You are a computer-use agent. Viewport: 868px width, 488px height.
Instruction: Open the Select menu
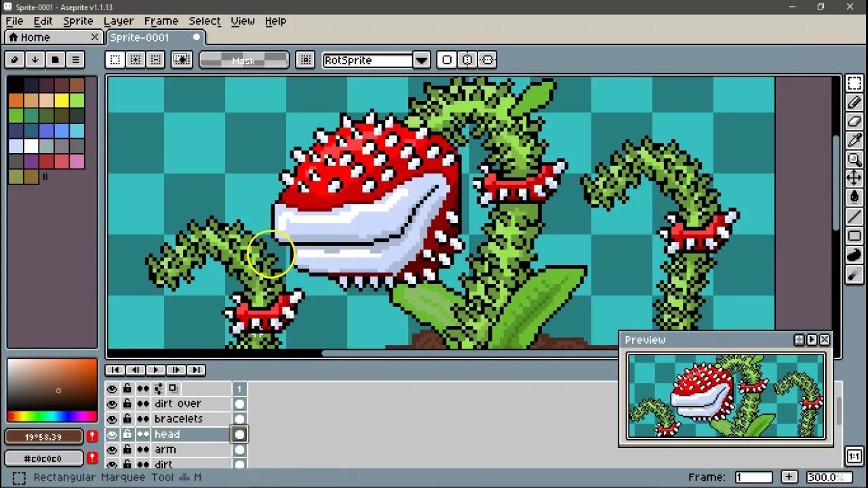[x=205, y=21]
